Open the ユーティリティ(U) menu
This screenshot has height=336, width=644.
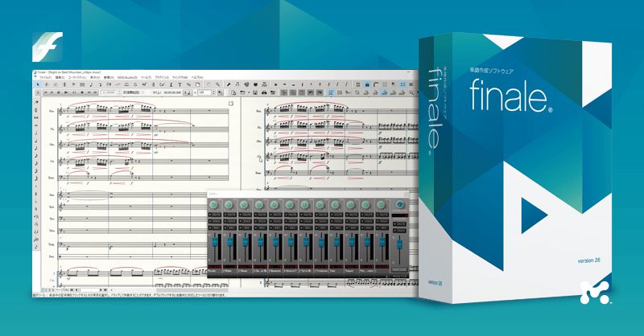pyautogui.click(x=77, y=77)
